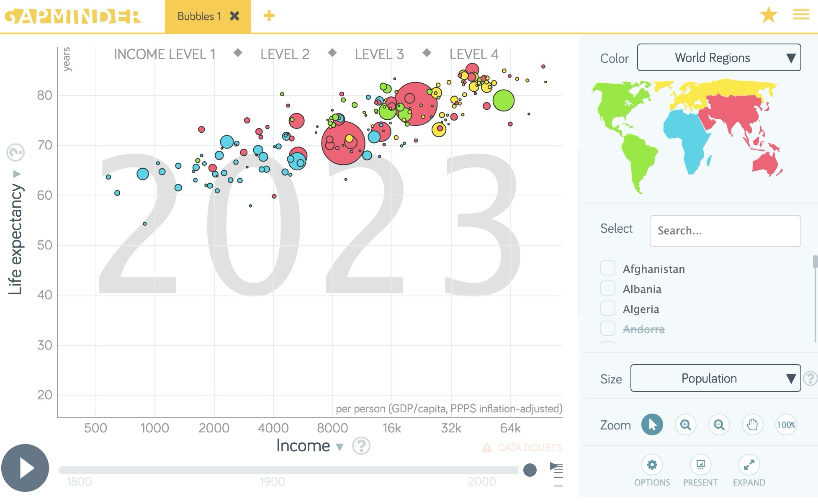Open the Life expectancy help question mark

[x=15, y=152]
